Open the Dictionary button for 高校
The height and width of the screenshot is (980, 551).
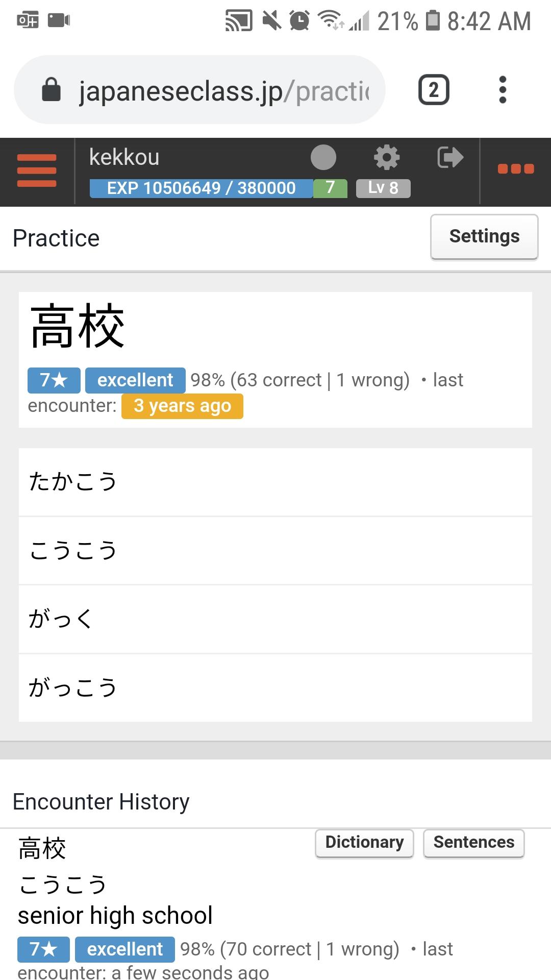pyautogui.click(x=364, y=843)
